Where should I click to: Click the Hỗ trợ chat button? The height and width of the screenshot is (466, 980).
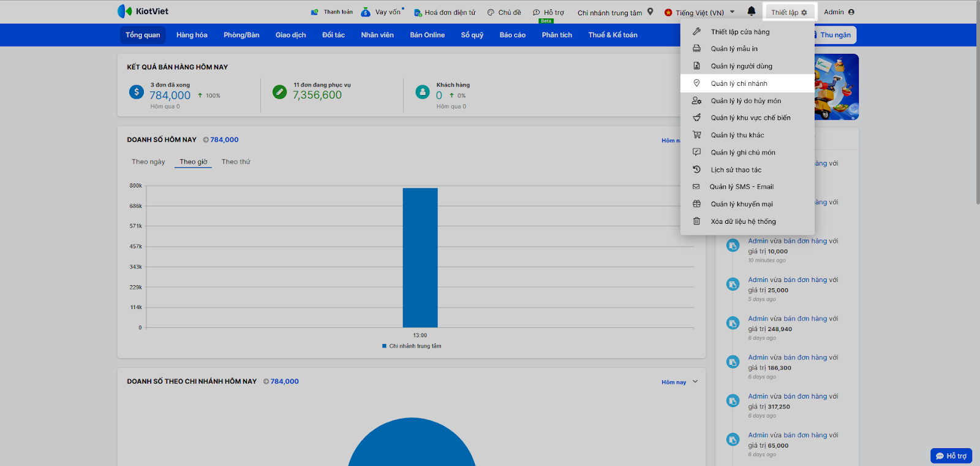click(x=951, y=456)
